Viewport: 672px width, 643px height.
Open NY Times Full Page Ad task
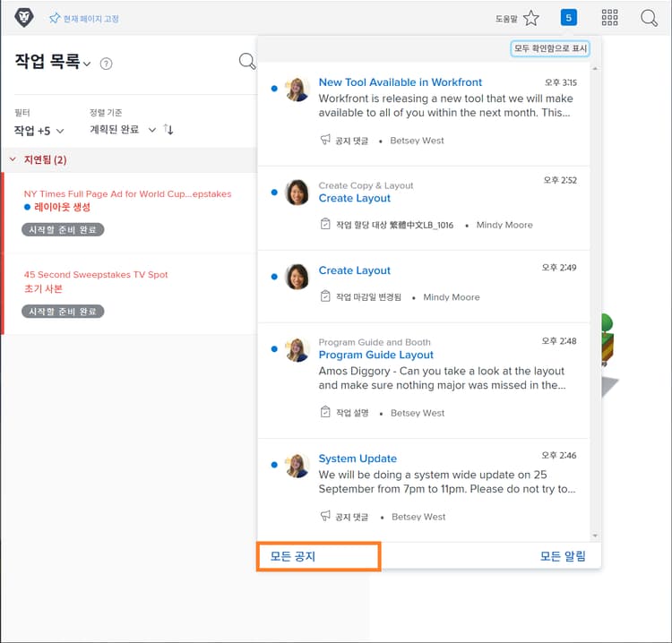tap(127, 194)
